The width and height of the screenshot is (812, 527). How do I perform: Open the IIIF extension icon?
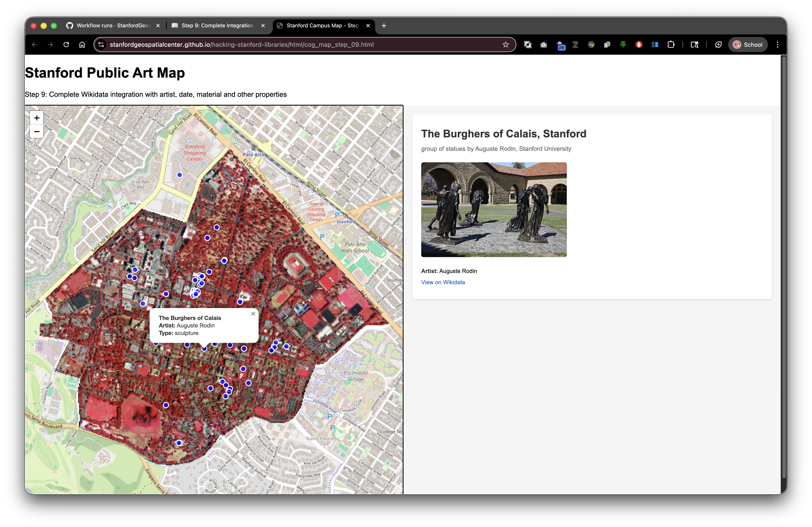pos(591,45)
